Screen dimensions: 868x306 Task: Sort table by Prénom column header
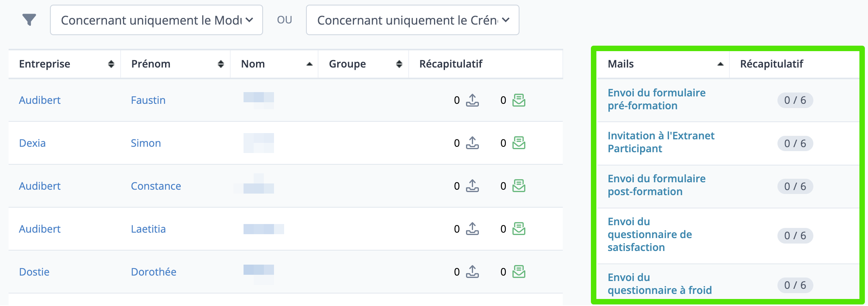(x=176, y=64)
